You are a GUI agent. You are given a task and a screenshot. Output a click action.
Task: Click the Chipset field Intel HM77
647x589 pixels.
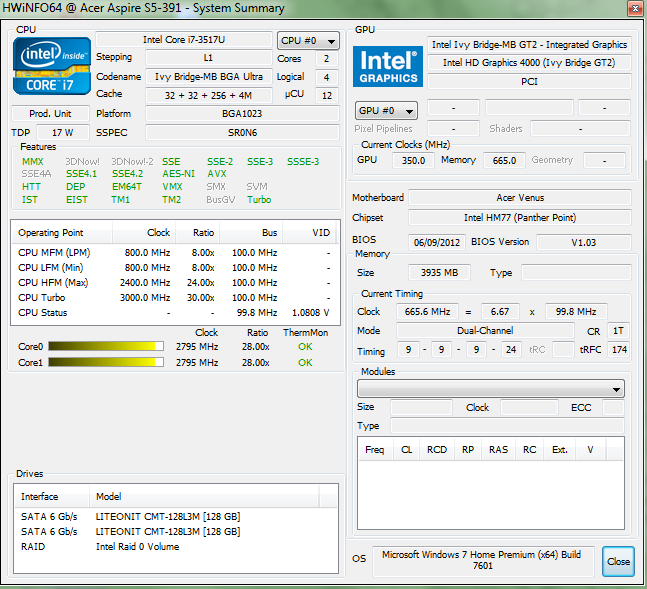pyautogui.click(x=520, y=218)
